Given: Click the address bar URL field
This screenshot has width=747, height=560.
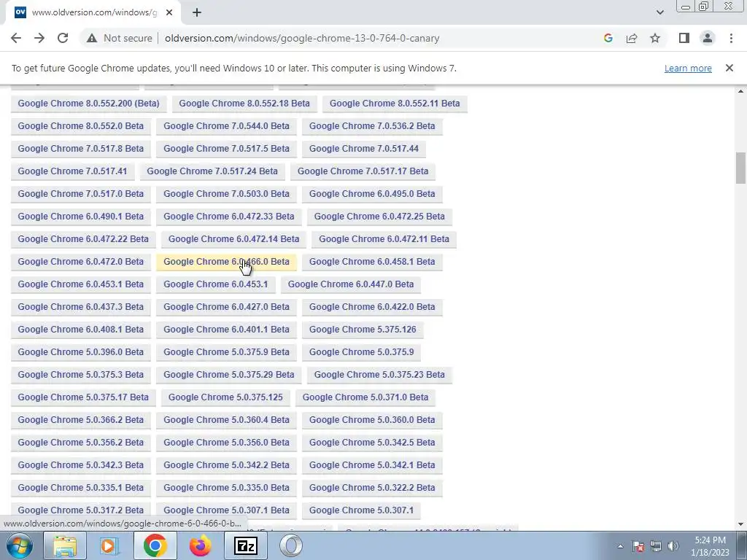Looking at the screenshot, I should click(x=302, y=38).
